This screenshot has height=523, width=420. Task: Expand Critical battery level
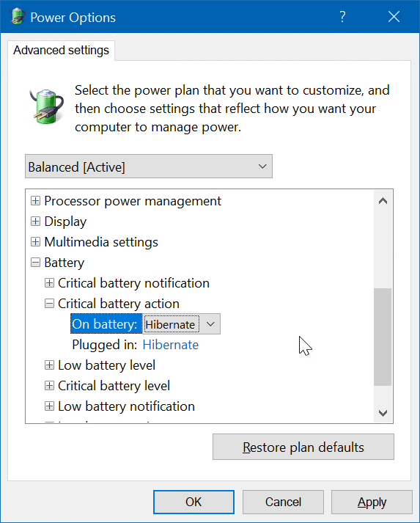pyautogui.click(x=49, y=386)
